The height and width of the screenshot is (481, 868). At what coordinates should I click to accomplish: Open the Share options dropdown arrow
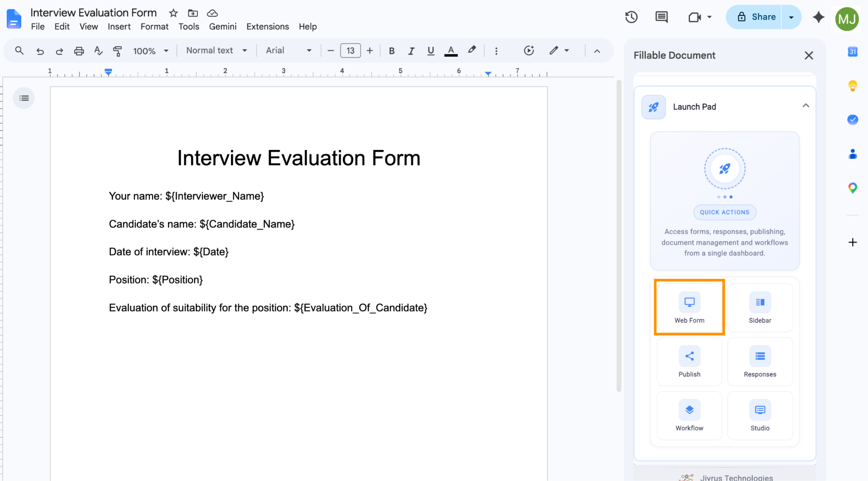tap(791, 17)
